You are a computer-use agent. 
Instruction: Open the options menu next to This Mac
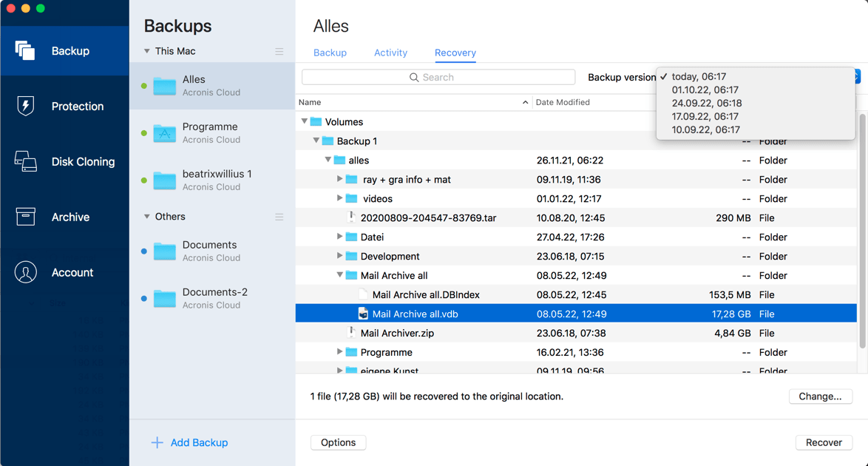point(279,51)
